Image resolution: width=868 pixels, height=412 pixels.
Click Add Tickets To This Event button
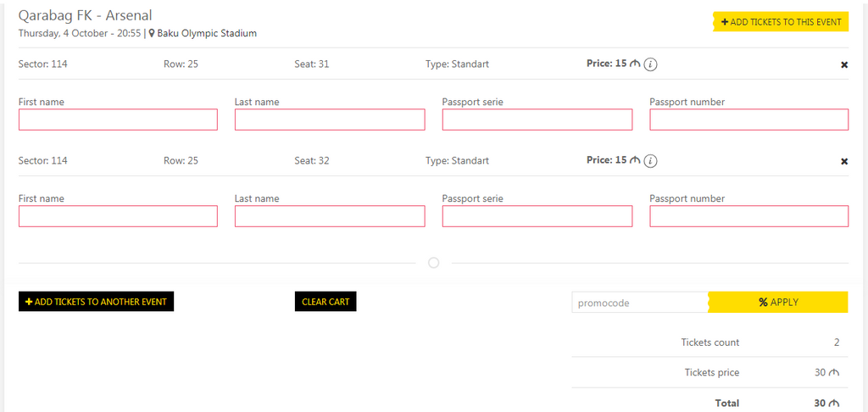coord(781,22)
